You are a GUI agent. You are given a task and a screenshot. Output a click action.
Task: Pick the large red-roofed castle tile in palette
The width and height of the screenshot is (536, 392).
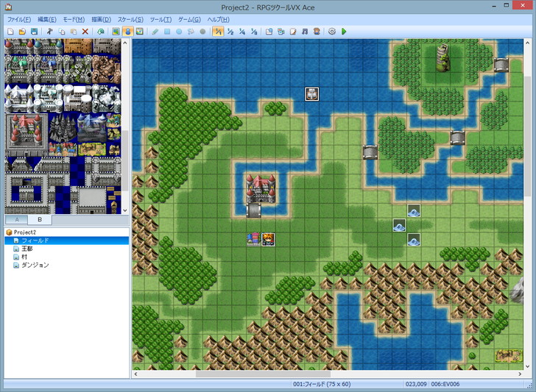(26, 135)
